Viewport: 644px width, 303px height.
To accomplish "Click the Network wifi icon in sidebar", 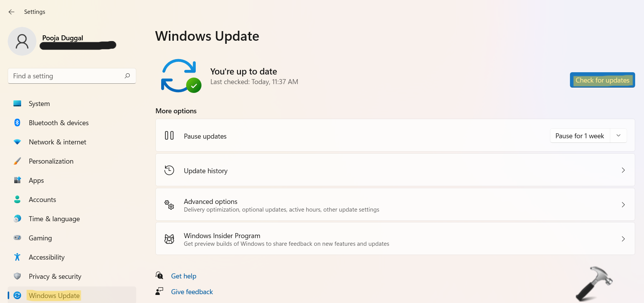I will [x=17, y=142].
